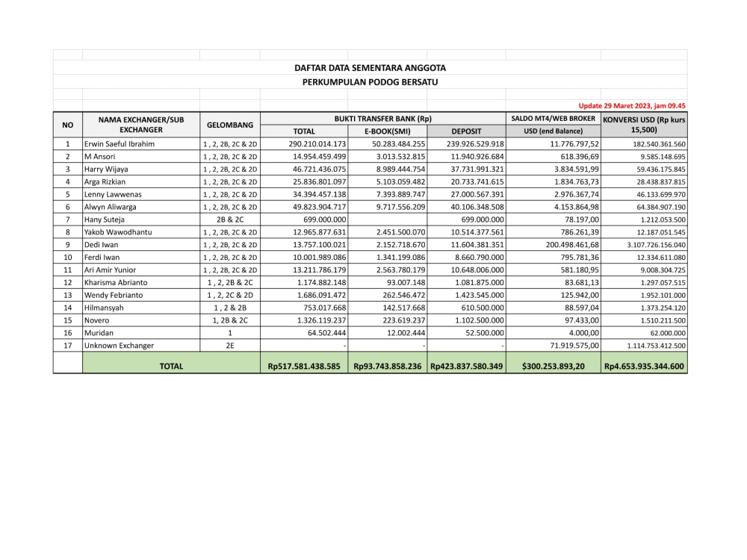Click the name Lenny Lawwenas
The width and height of the screenshot is (747, 560).
113,194
